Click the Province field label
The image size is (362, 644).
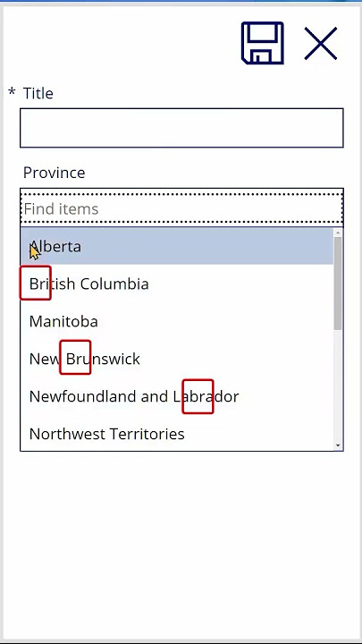[x=55, y=173]
